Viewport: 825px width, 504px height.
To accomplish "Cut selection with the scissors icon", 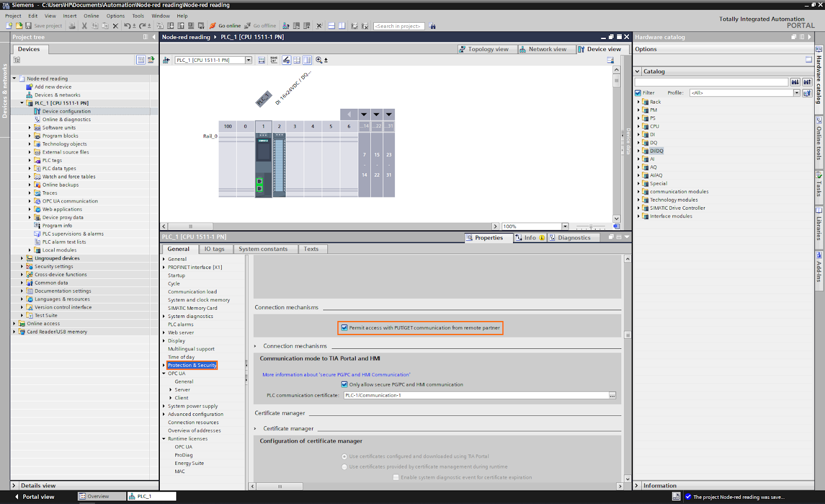I will click(85, 26).
